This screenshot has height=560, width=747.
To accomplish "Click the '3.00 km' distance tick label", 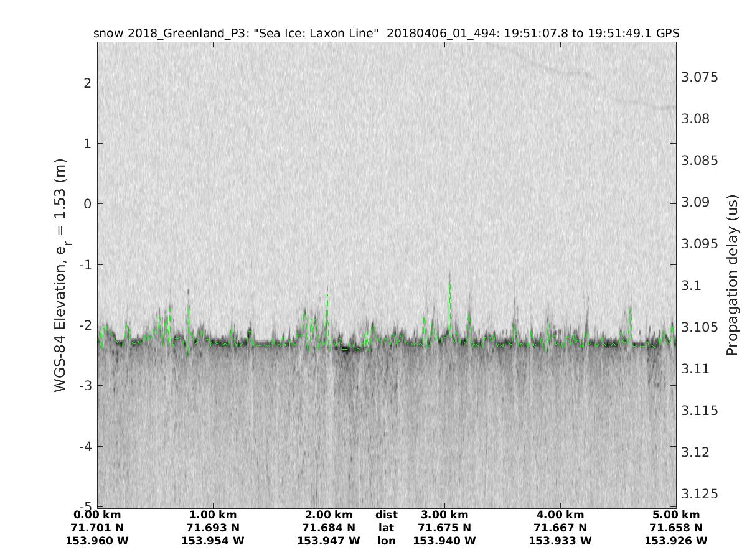I will (444, 515).
